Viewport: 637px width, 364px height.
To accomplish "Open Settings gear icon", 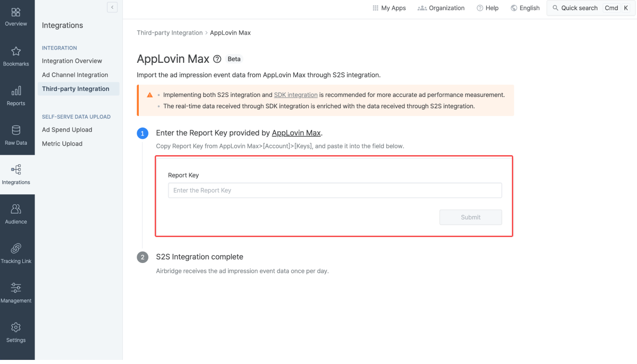I will coord(16,327).
